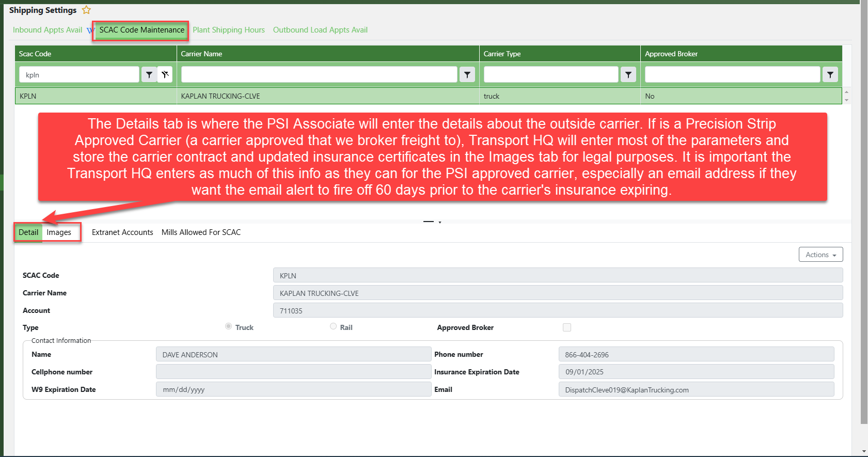Select the KPLN row cell
This screenshot has height=457, width=868.
click(x=96, y=96)
